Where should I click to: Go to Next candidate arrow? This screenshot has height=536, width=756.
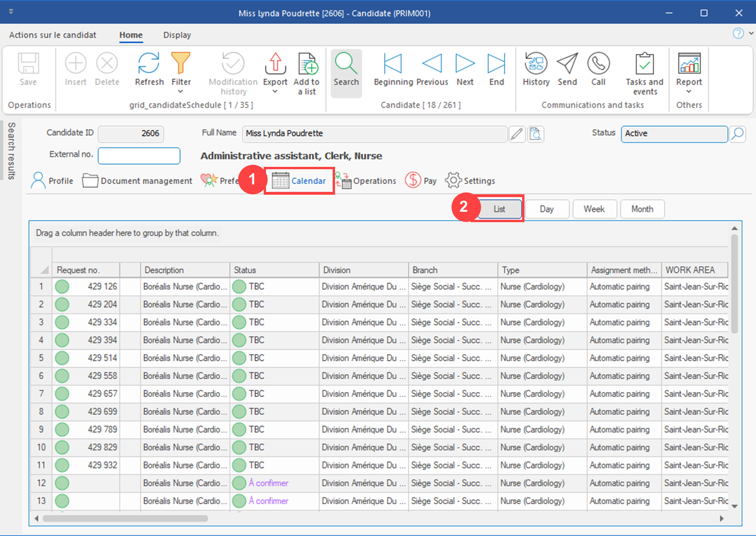pyautogui.click(x=465, y=64)
